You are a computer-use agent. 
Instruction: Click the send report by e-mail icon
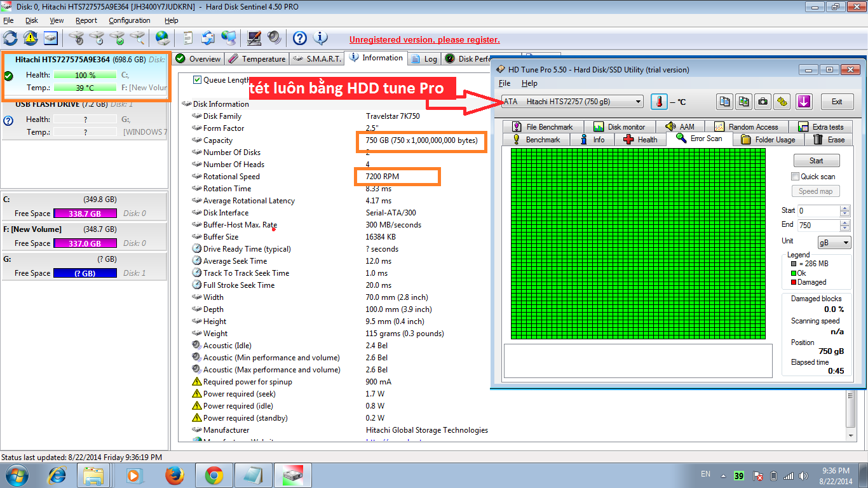208,38
